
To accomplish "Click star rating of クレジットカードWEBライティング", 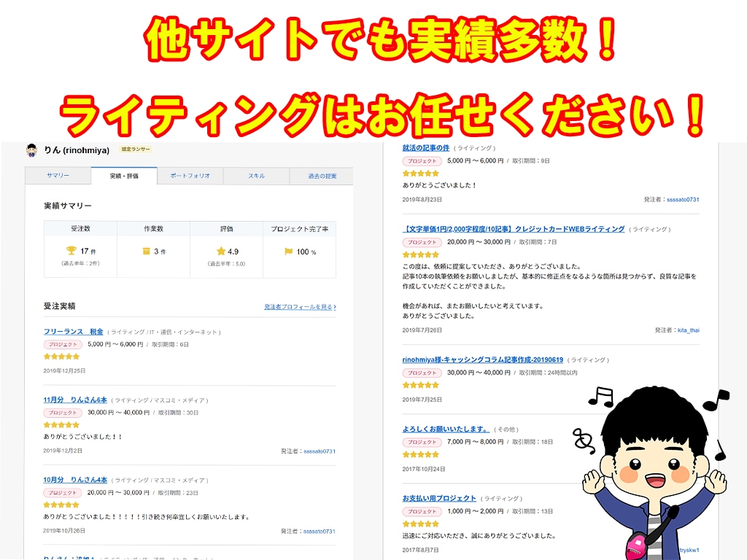I will 421,254.
